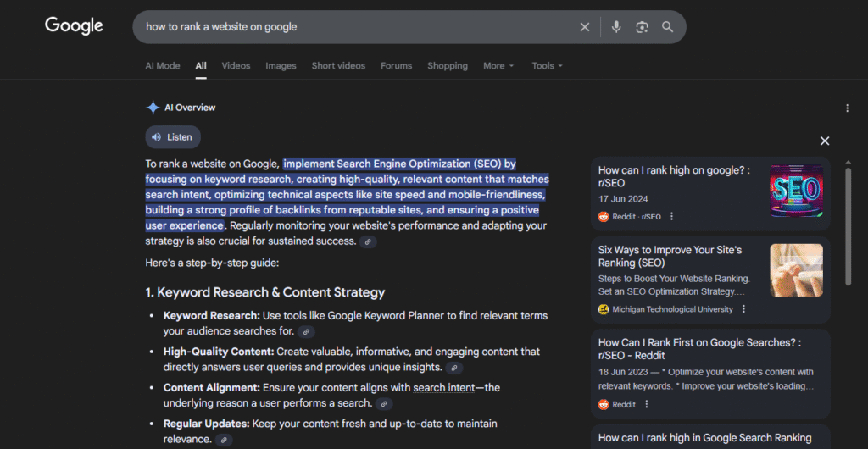Open source link icon after Keyword Research bullet
This screenshot has width=868, height=449.
[306, 332]
